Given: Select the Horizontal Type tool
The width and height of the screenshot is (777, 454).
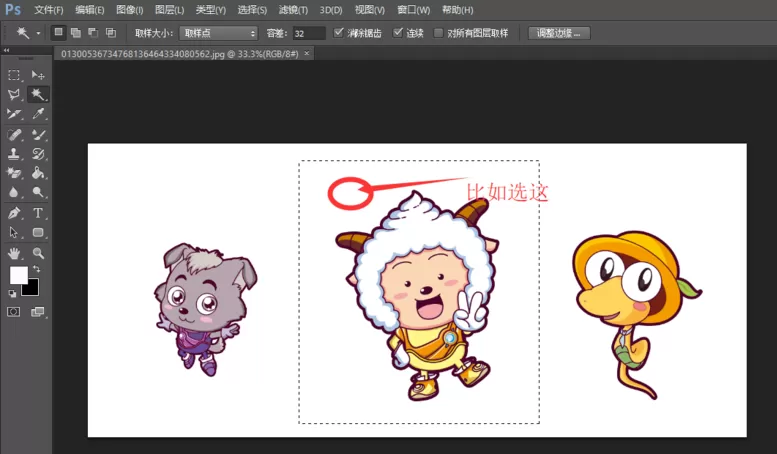Looking at the screenshot, I should coord(38,213).
